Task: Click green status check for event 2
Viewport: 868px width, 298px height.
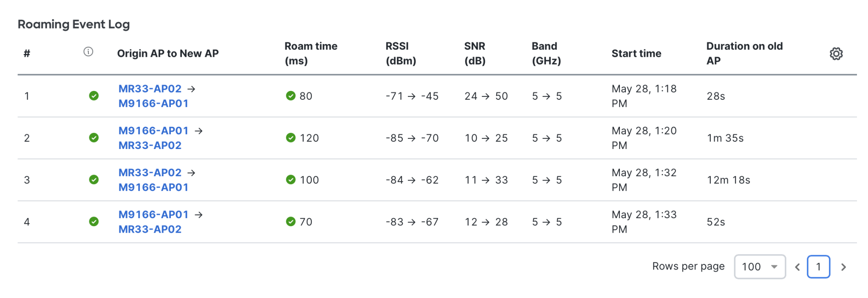Action: click(x=94, y=138)
